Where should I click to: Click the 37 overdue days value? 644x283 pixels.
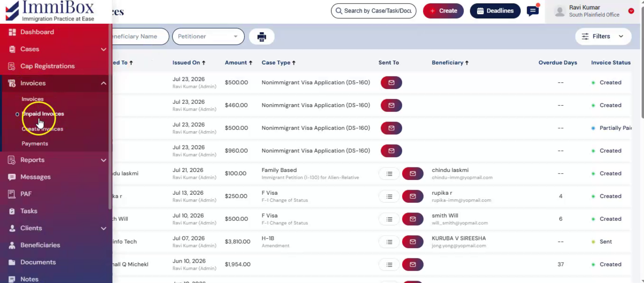tap(561, 265)
